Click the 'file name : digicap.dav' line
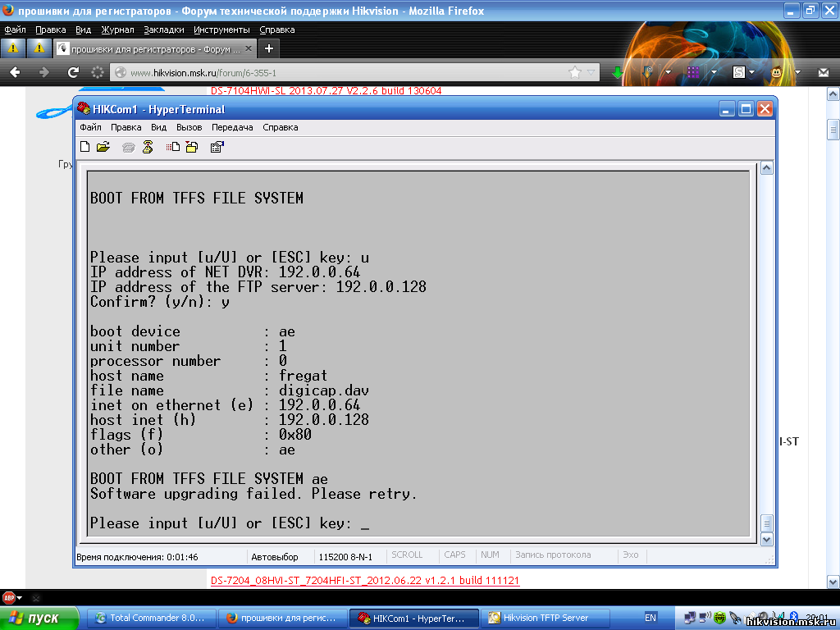Viewport: 840px width, 630px height. (230, 390)
